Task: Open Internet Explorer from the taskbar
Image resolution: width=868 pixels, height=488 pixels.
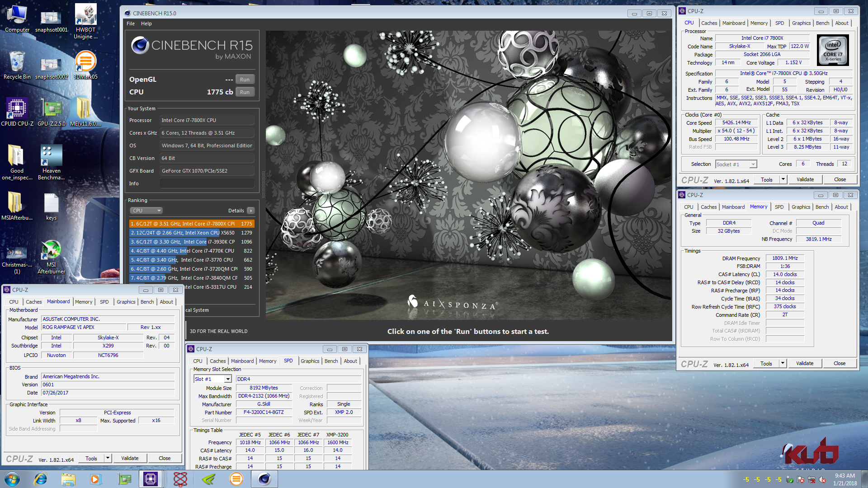Action: tap(41, 479)
